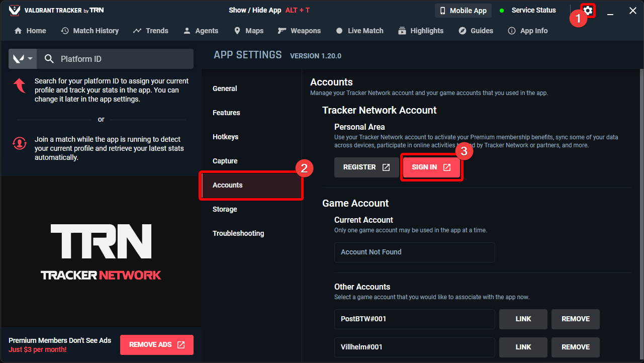Open Troubleshooting settings section
Viewport: 644px width, 363px height.
coord(251,233)
